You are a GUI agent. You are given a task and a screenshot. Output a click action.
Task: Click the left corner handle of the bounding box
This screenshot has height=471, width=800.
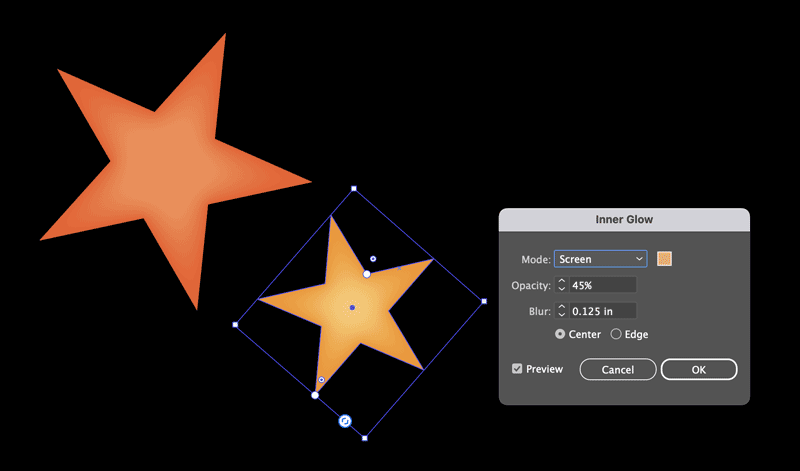click(x=235, y=325)
